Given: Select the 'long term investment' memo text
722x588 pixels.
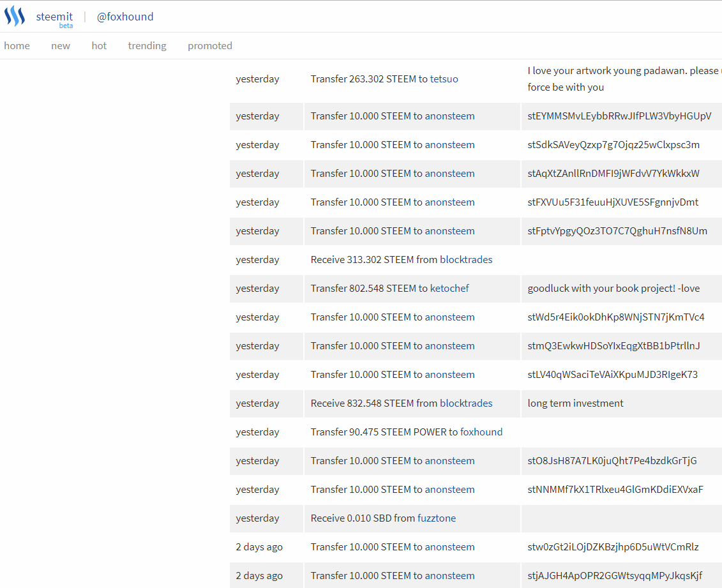Looking at the screenshot, I should 576,403.
